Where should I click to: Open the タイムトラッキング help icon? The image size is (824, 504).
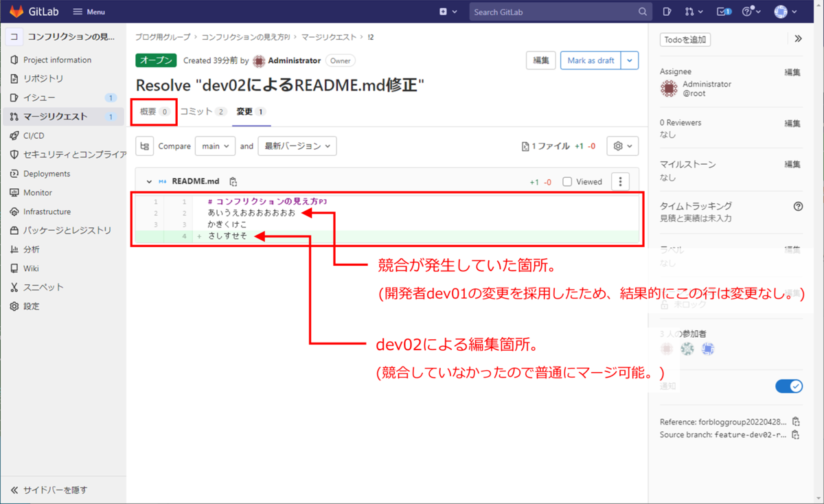[x=798, y=207]
